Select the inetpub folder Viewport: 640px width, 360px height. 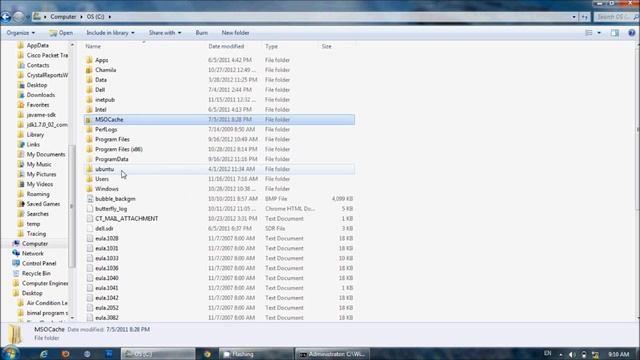(105, 100)
